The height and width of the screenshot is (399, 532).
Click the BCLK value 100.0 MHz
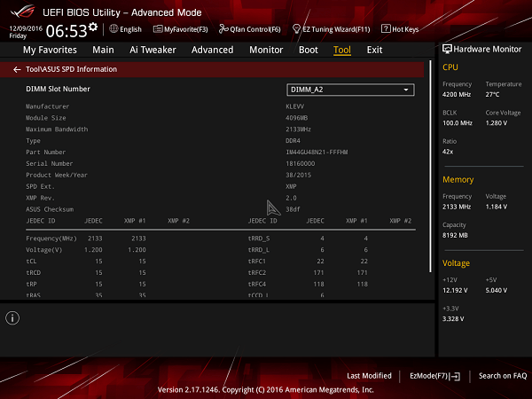[x=458, y=123]
